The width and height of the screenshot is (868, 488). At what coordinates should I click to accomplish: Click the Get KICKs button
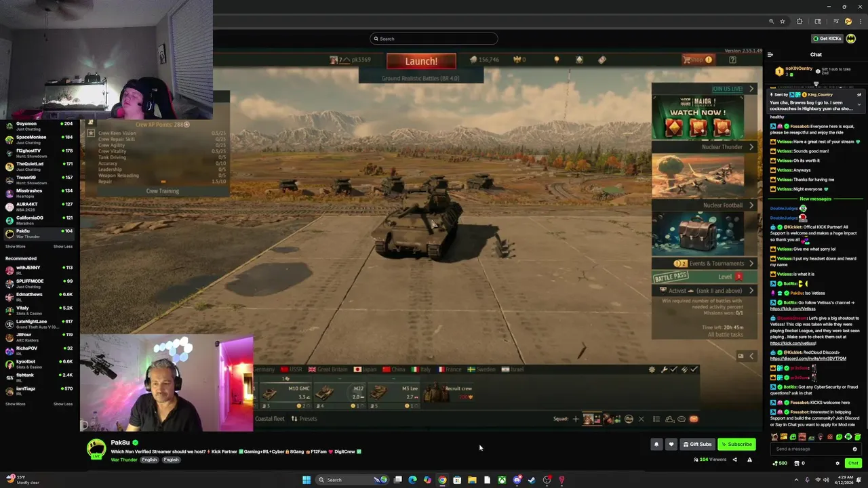coord(827,39)
